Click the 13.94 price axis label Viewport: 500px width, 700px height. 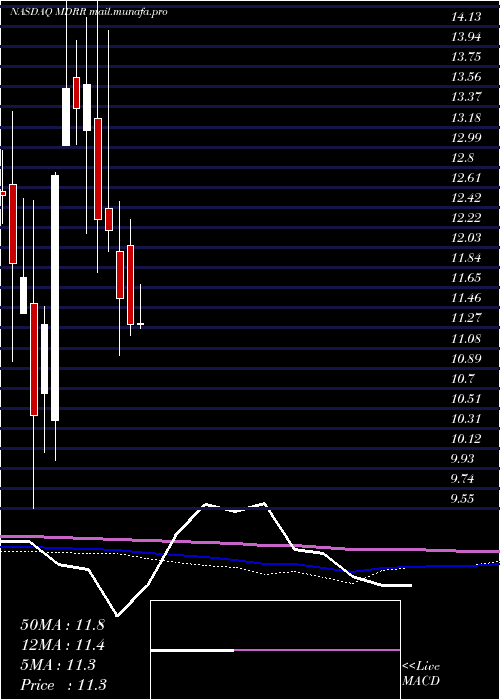[x=467, y=37]
